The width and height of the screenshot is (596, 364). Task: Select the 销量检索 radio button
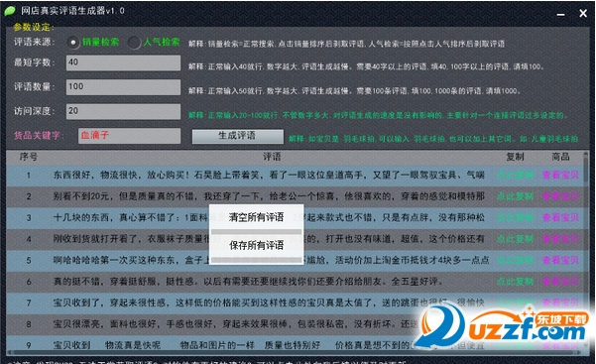(73, 43)
